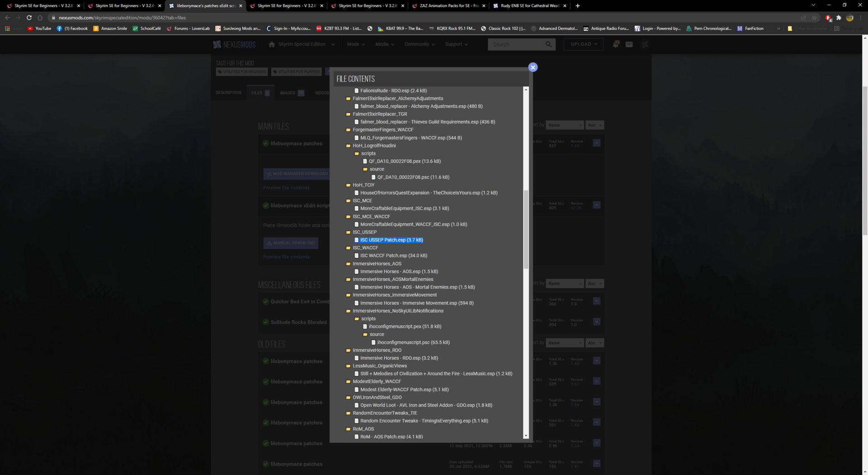Click the File Contents scroll up arrow
The width and height of the screenshot is (868, 475).
[526, 90]
